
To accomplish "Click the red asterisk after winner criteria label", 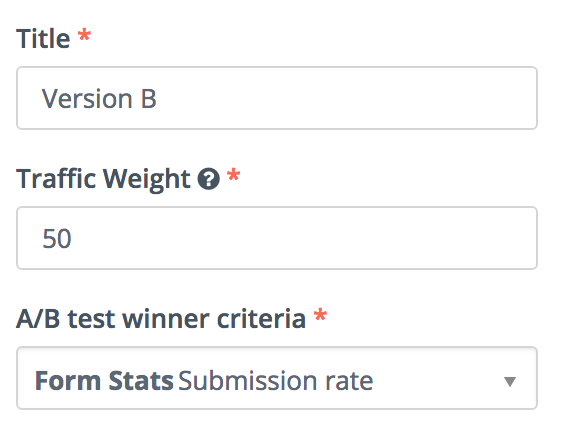I will coord(320,315).
